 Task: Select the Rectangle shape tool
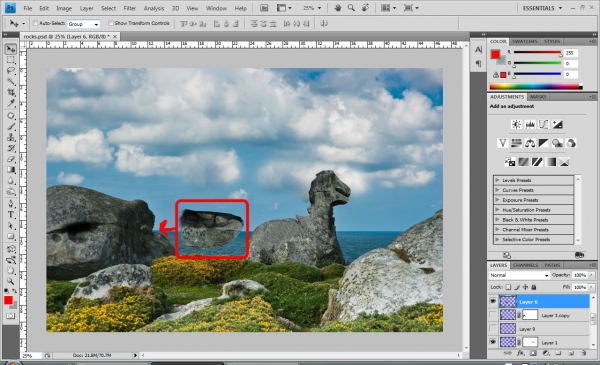point(11,236)
